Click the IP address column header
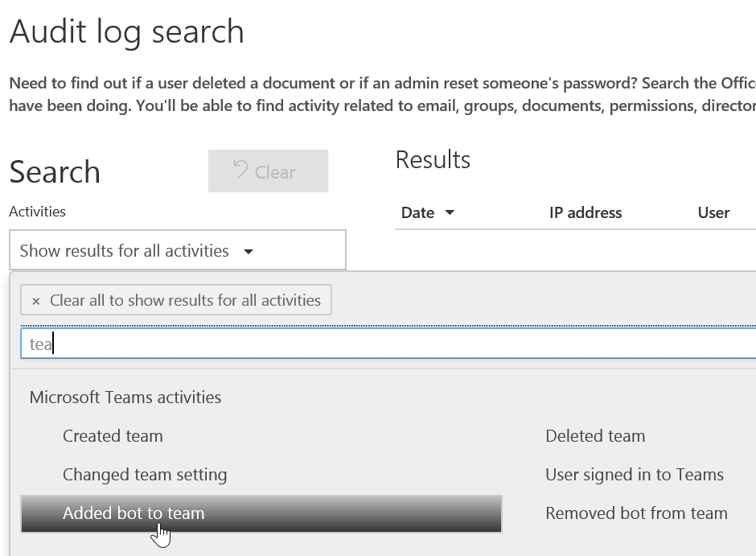Screen dimensions: 756x556 [585, 213]
